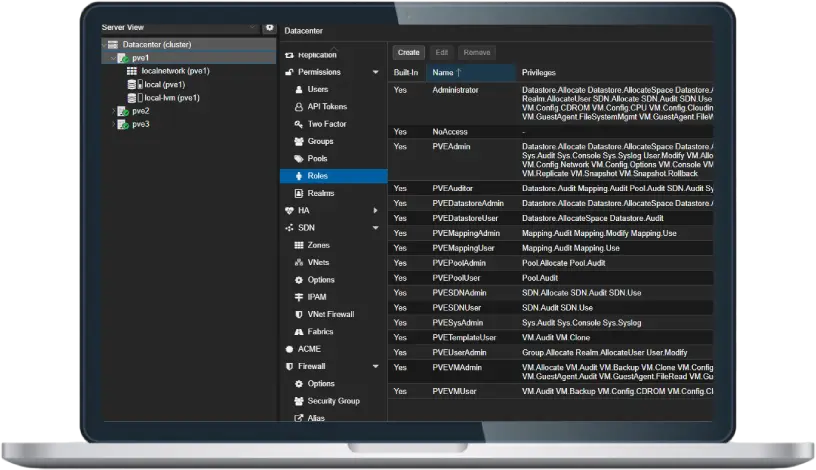The image size is (816, 470).
Task: Click the Zones grid icon
Action: (x=299, y=245)
